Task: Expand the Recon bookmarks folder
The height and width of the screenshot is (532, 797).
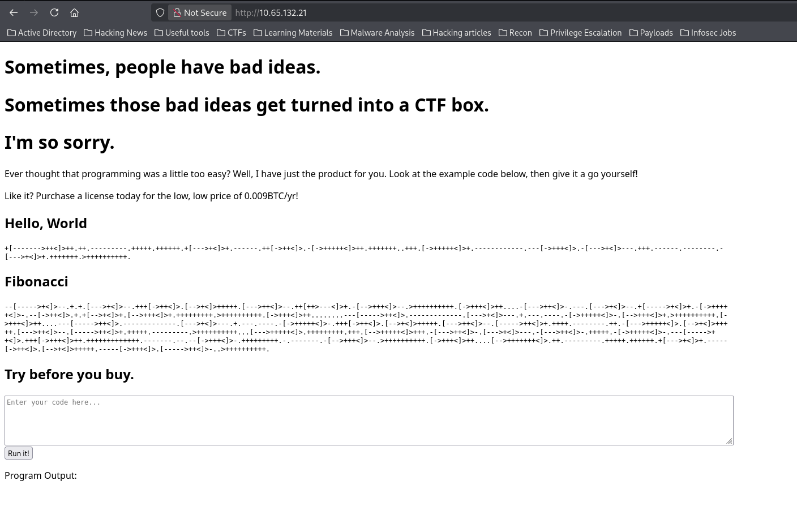Action: tap(515, 32)
